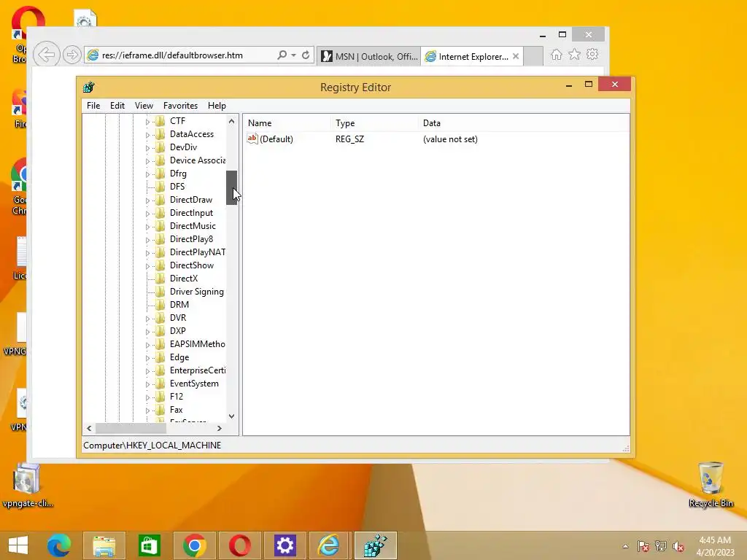The image size is (747, 560).
Task: Click the DFS folder icon
Action: click(x=160, y=187)
